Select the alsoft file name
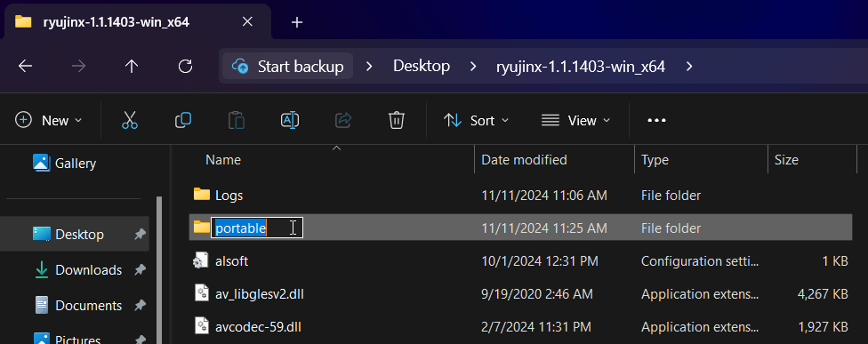Viewport: 868px width, 344px height. click(231, 261)
